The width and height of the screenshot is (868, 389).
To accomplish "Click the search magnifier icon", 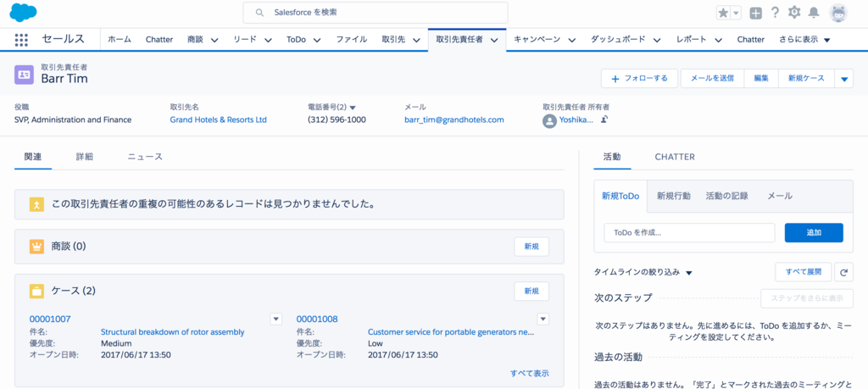I will pyautogui.click(x=259, y=12).
